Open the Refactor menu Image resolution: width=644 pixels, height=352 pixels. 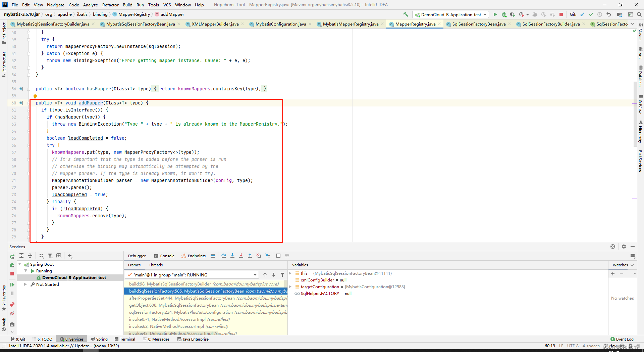tap(110, 5)
